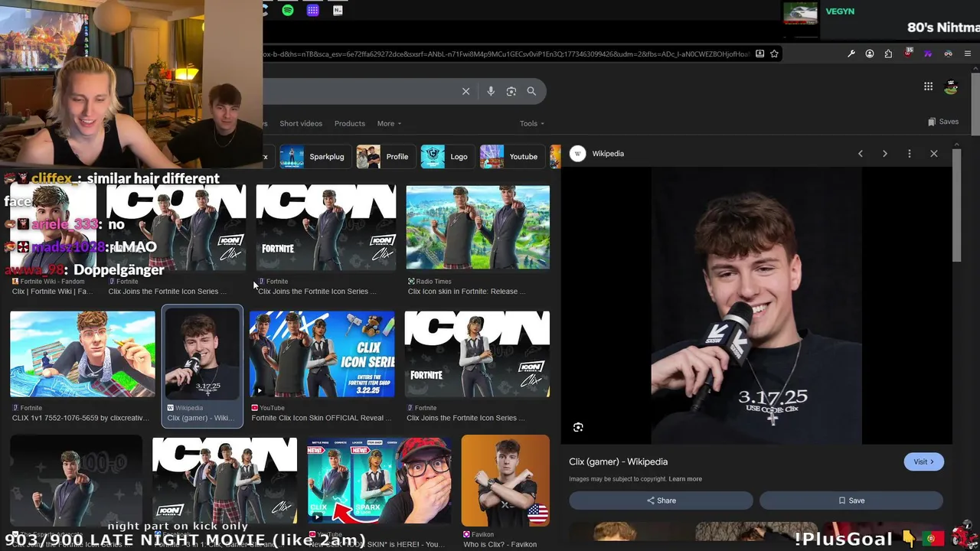Click the VEGYN now playing widget
This screenshot has width=980, height=551.
[880, 18]
